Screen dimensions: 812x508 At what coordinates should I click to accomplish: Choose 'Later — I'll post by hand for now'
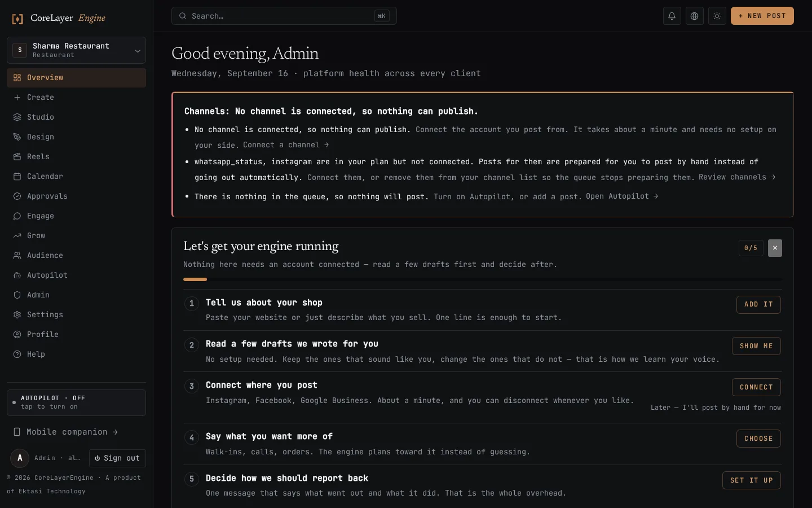[x=716, y=408]
